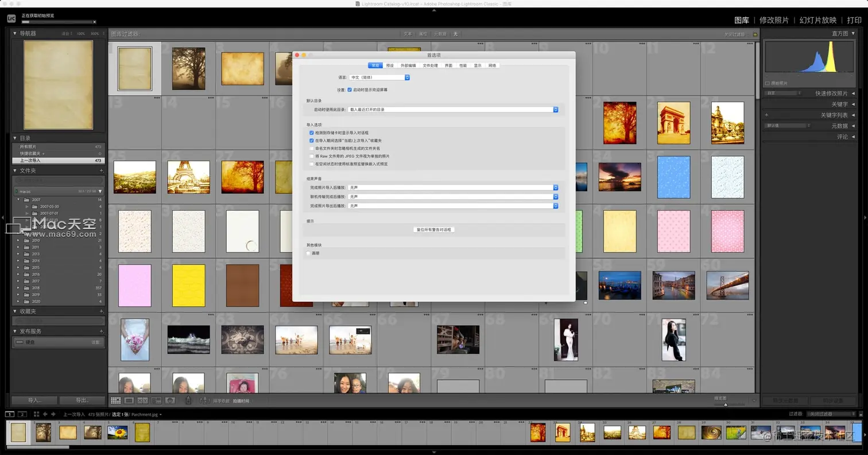Open Survey view icon
This screenshot has width=868, height=455.
click(x=156, y=400)
